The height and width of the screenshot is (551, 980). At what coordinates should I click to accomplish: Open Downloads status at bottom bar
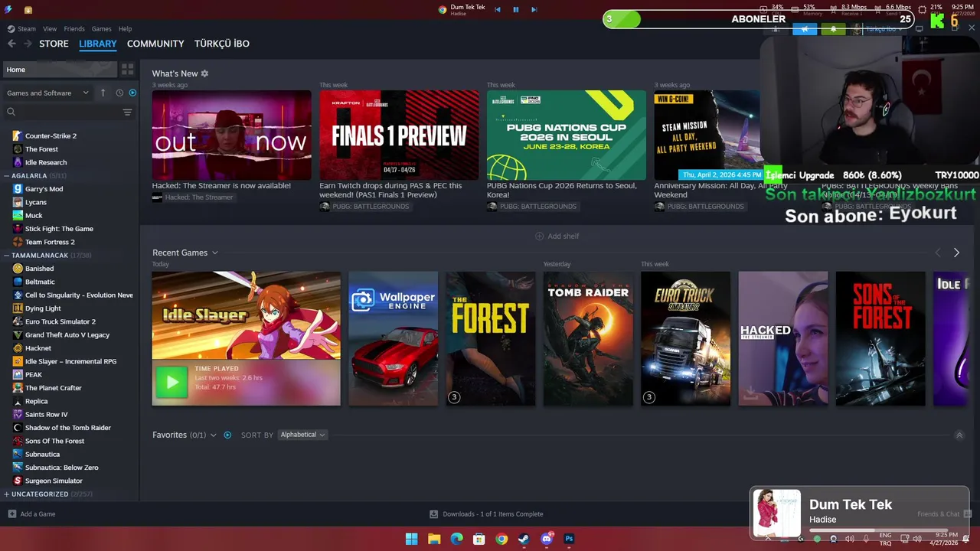coord(486,514)
